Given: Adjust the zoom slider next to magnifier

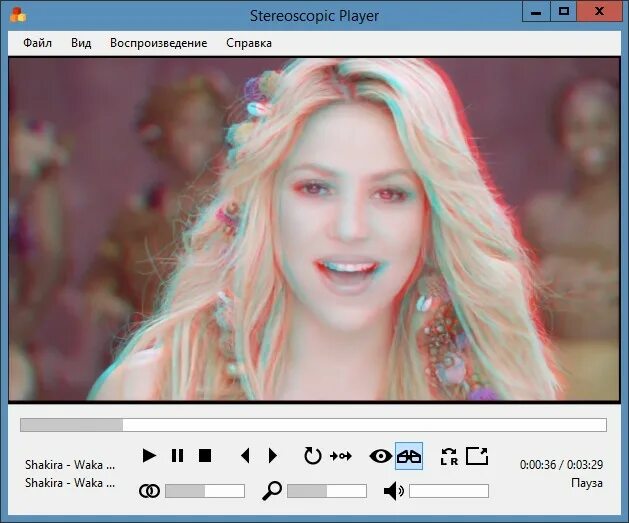Looking at the screenshot, I should pos(327,491).
